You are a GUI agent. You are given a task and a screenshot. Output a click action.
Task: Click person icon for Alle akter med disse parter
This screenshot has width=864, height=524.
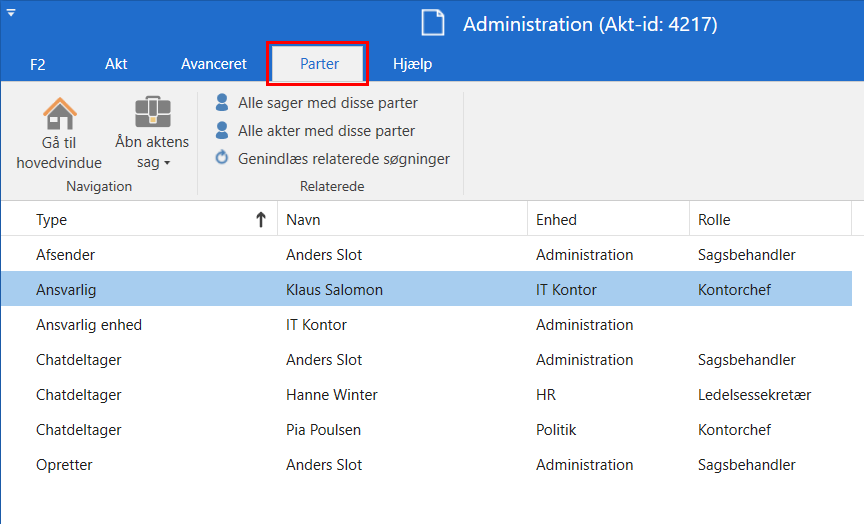(x=222, y=130)
